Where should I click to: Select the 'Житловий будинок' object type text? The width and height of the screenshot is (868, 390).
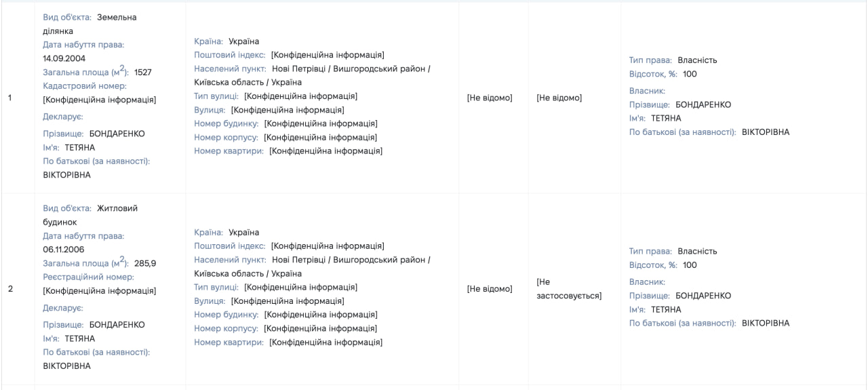tap(90, 215)
